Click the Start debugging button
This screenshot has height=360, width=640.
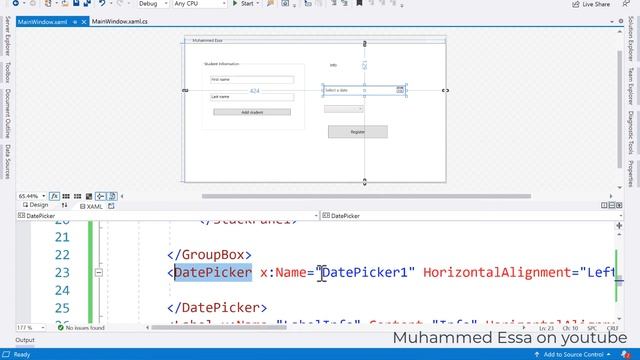[x=243, y=4]
